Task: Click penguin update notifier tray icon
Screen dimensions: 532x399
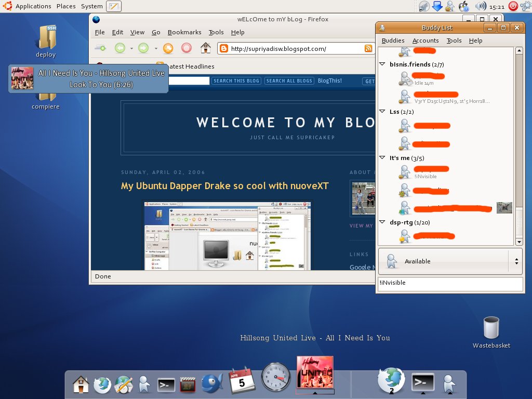Action: (463, 6)
